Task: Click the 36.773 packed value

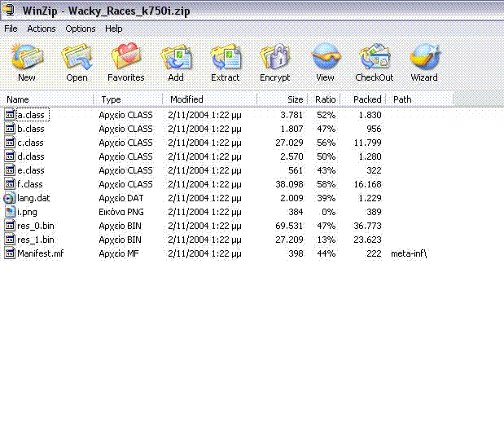Action: (x=368, y=226)
